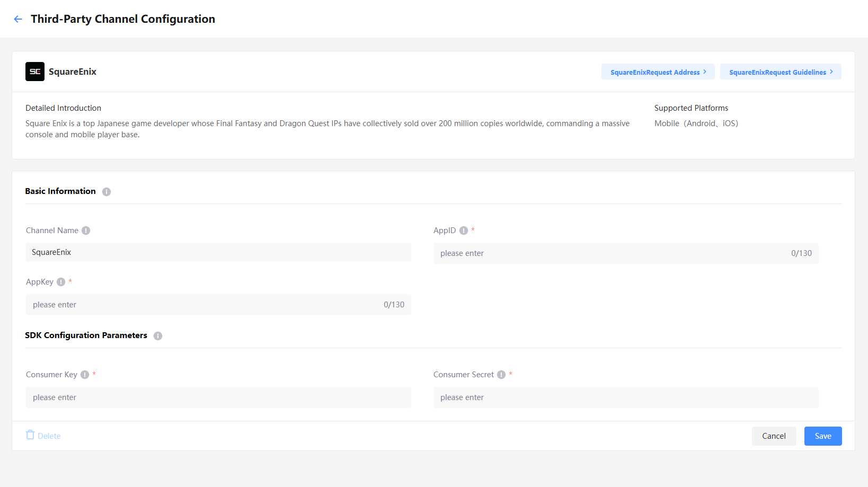Focus the AppKey input field
Screen dimensions: 868x487
(218, 305)
